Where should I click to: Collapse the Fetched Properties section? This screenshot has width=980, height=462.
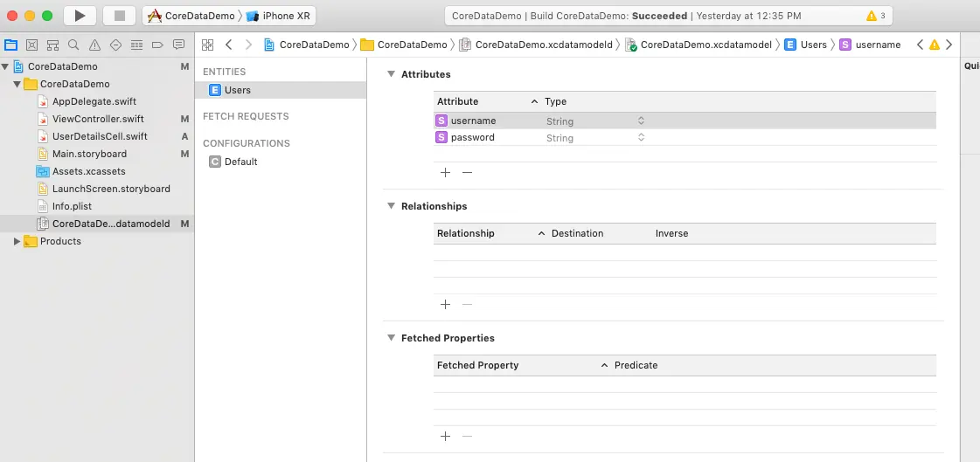[x=391, y=338]
